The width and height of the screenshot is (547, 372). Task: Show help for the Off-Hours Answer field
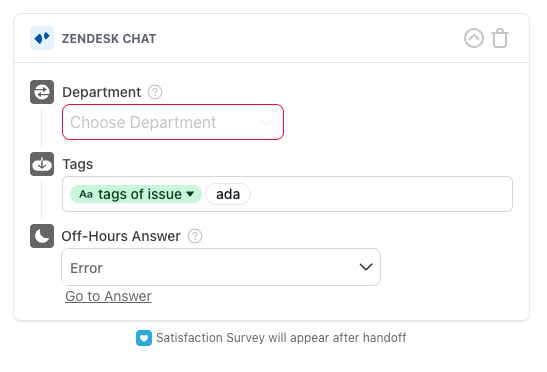(195, 236)
